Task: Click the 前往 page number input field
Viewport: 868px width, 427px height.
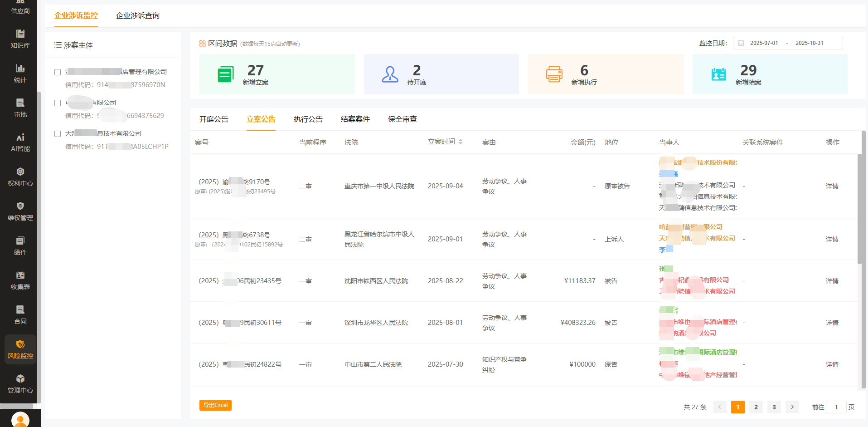Action: 836,407
